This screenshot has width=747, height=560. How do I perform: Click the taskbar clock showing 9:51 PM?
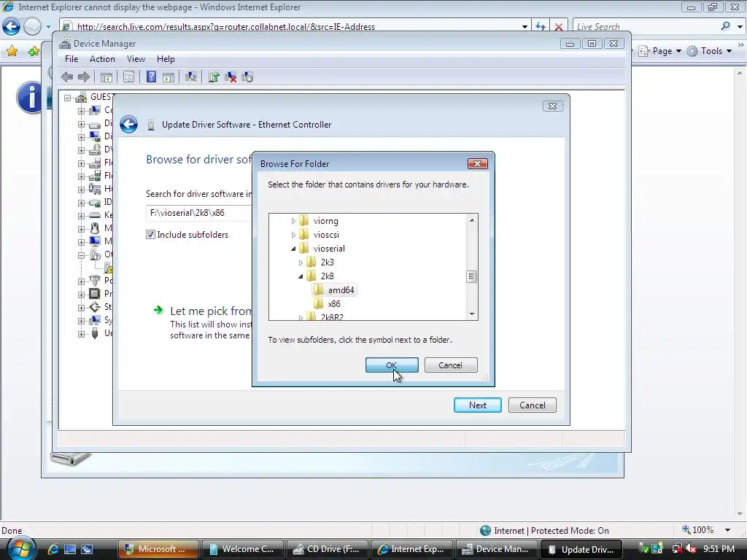pyautogui.click(x=719, y=549)
